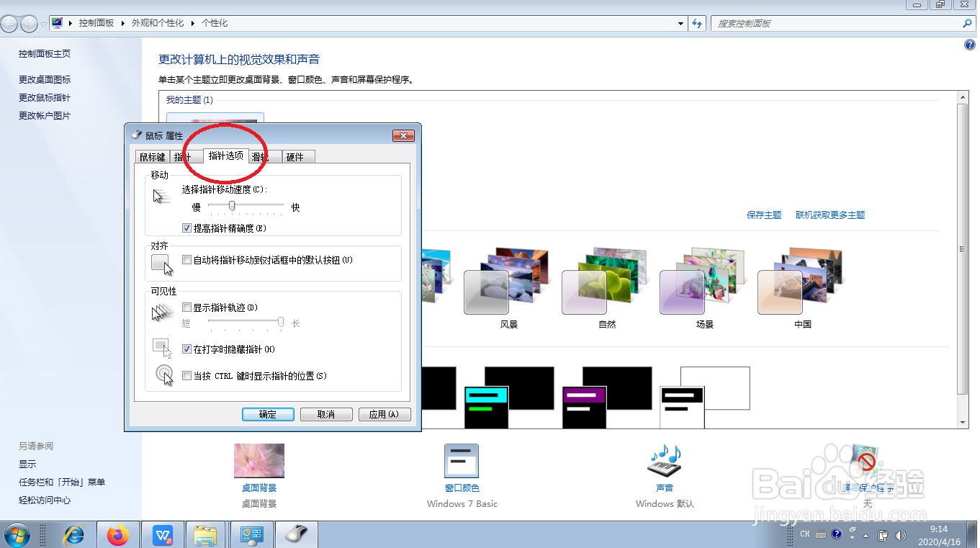Click the mouse settings taskbar icon

point(296,534)
